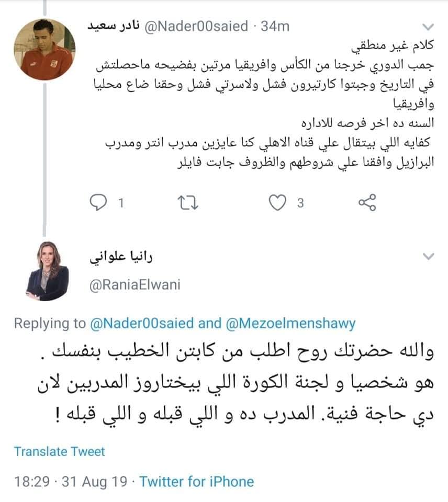Expand options chevron on Rania Elwani's reply

point(428,256)
